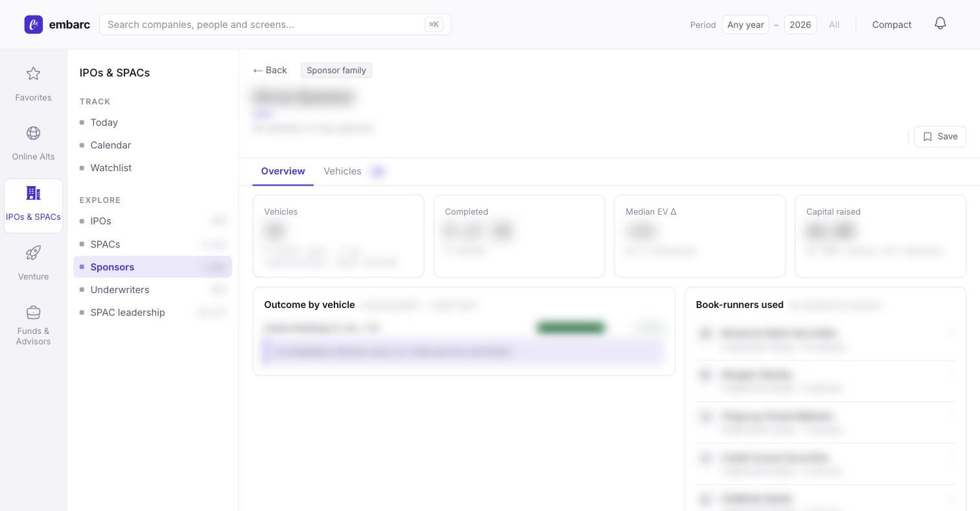Open the Favorites star section
Viewport: 980px width, 511px height.
tap(33, 84)
